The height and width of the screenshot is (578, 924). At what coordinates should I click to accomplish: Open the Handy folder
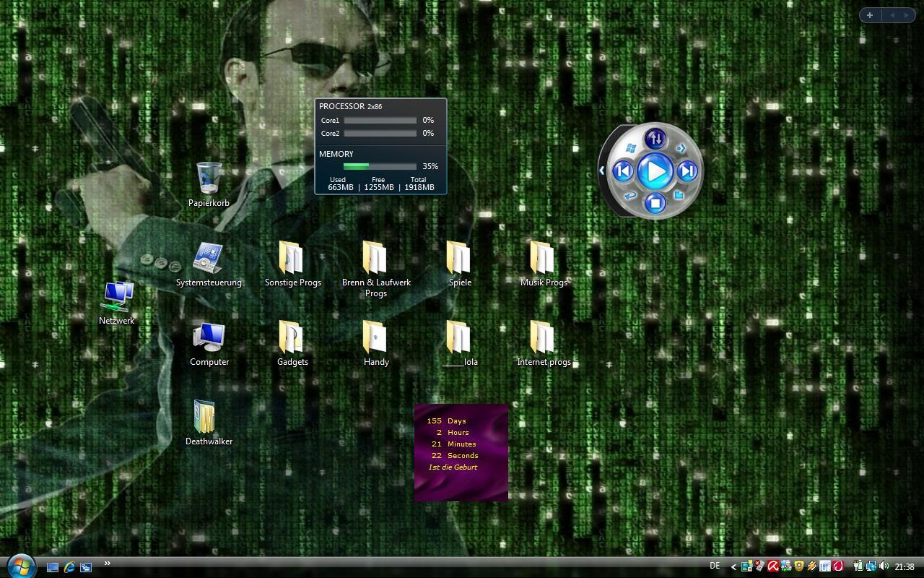pos(376,344)
